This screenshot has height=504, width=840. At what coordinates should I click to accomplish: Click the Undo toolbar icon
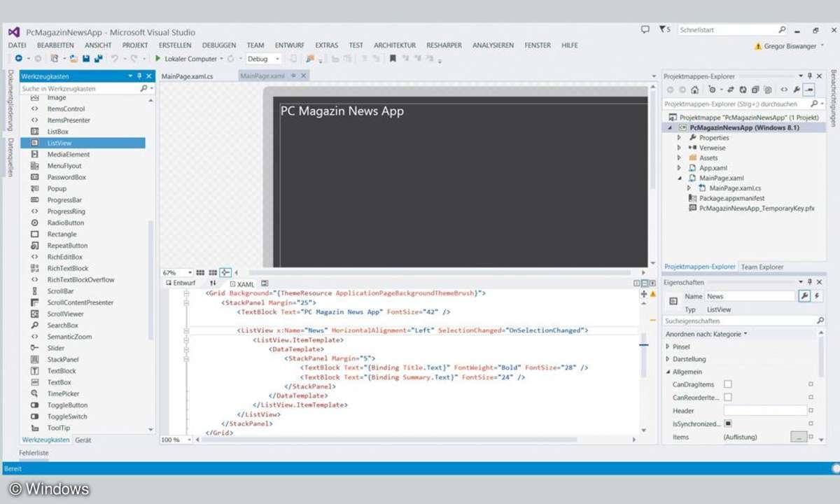coord(115,59)
